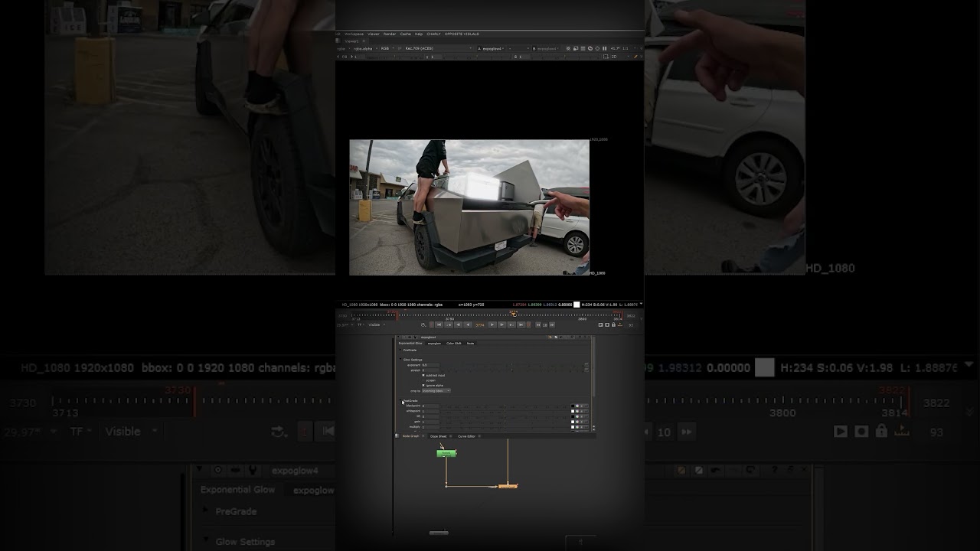Image resolution: width=980 pixels, height=551 pixels.
Task: Open the Render menu
Action: click(390, 34)
